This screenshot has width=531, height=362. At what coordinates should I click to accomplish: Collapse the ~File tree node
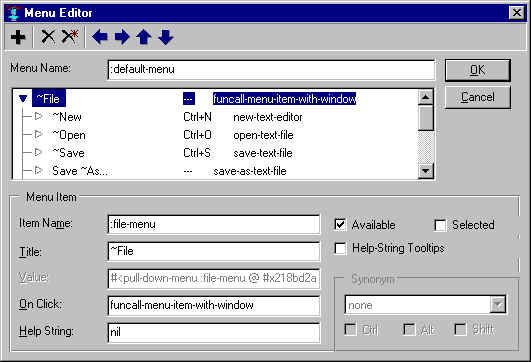(x=23, y=99)
